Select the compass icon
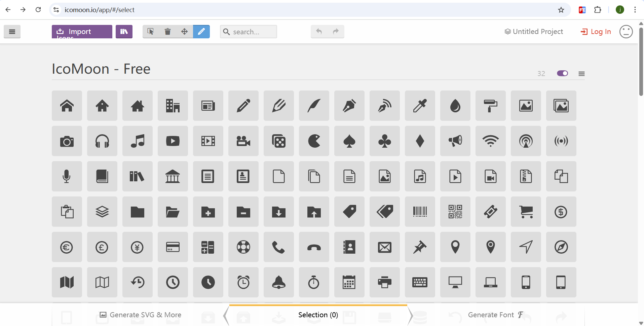Viewport: 644px width, 326px height. click(561, 247)
